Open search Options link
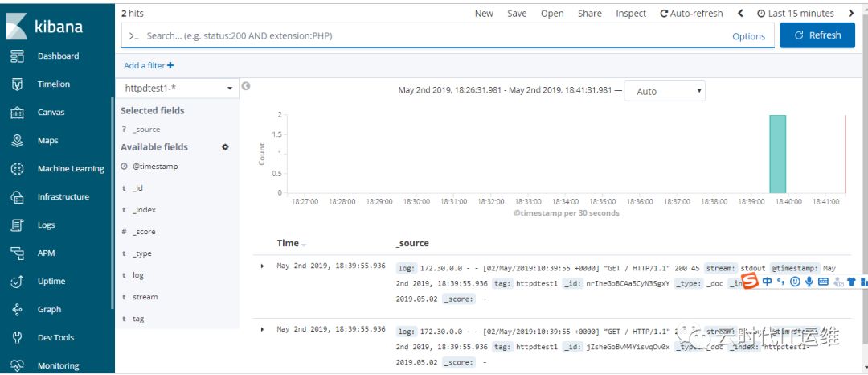The width and height of the screenshot is (868, 375). click(x=748, y=36)
